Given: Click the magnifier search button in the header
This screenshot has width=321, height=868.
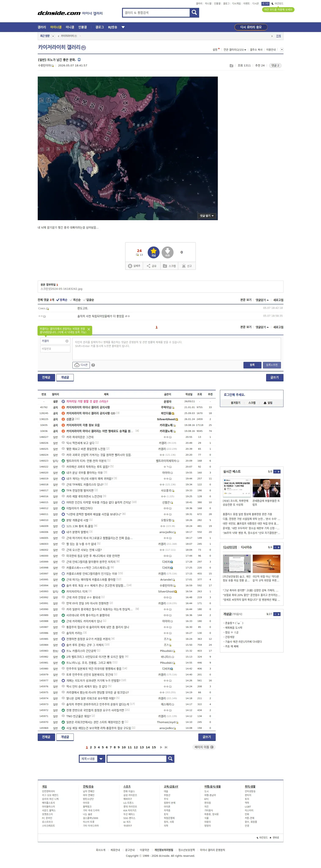Looking at the screenshot, I should point(194,13).
